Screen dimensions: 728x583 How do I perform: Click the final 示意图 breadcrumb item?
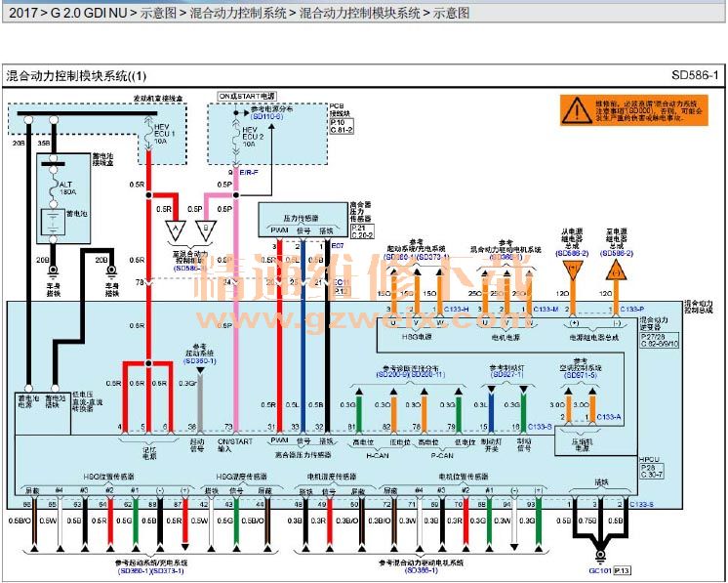tap(451, 13)
